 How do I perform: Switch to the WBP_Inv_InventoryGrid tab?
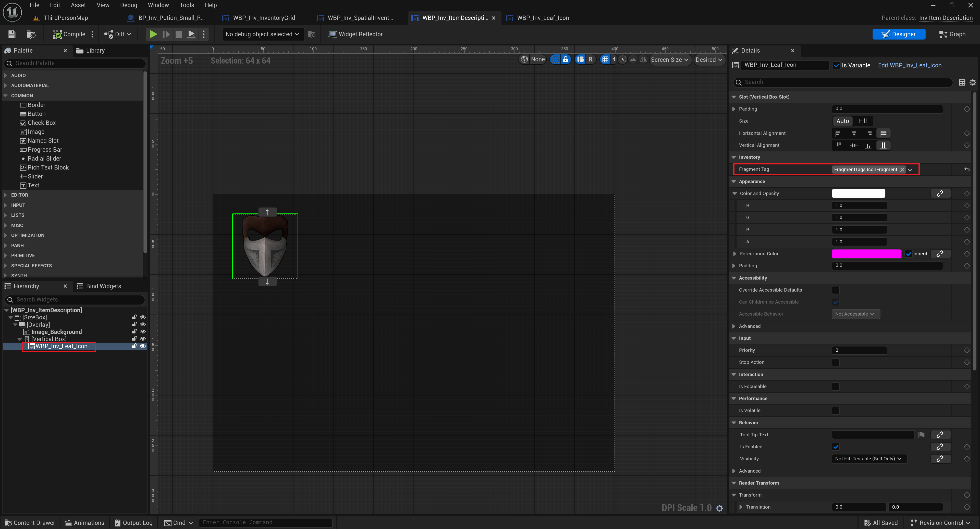pyautogui.click(x=264, y=18)
